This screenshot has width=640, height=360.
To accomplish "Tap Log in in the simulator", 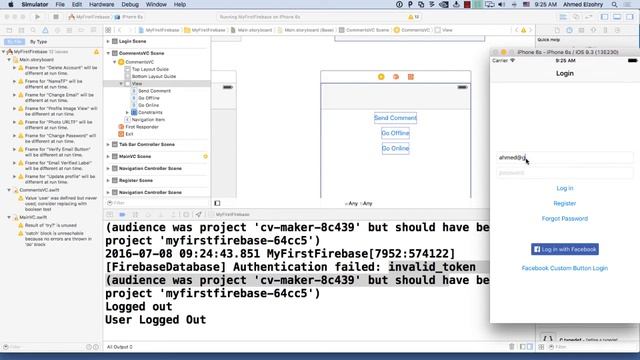I will [565, 188].
